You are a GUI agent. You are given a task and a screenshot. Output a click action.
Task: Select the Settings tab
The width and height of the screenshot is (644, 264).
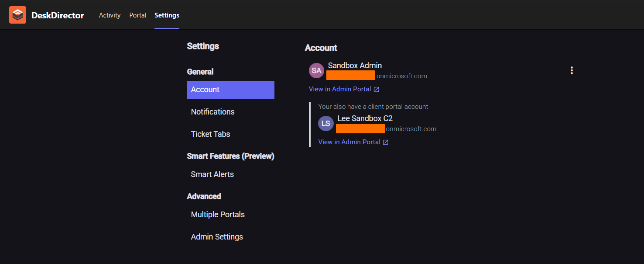[x=167, y=15]
